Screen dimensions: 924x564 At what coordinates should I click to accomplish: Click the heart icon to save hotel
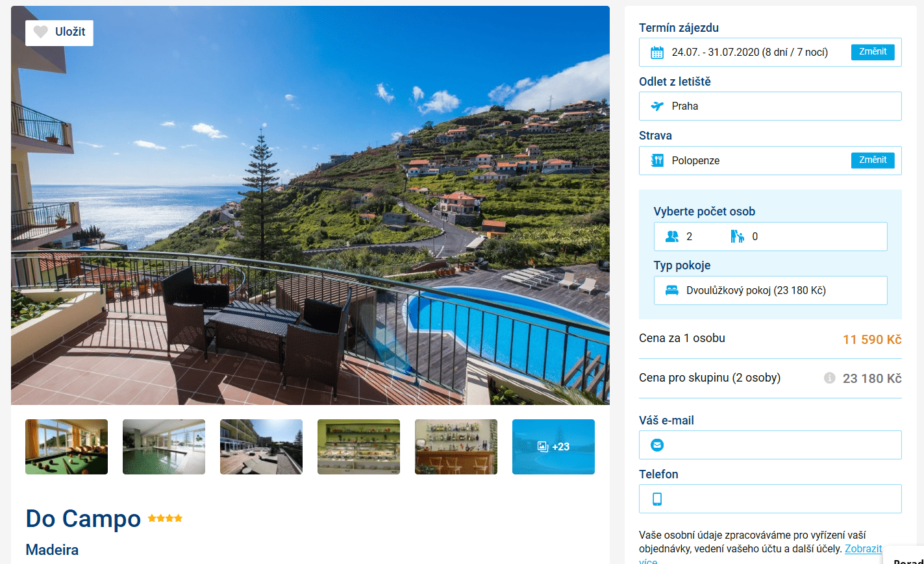(41, 32)
